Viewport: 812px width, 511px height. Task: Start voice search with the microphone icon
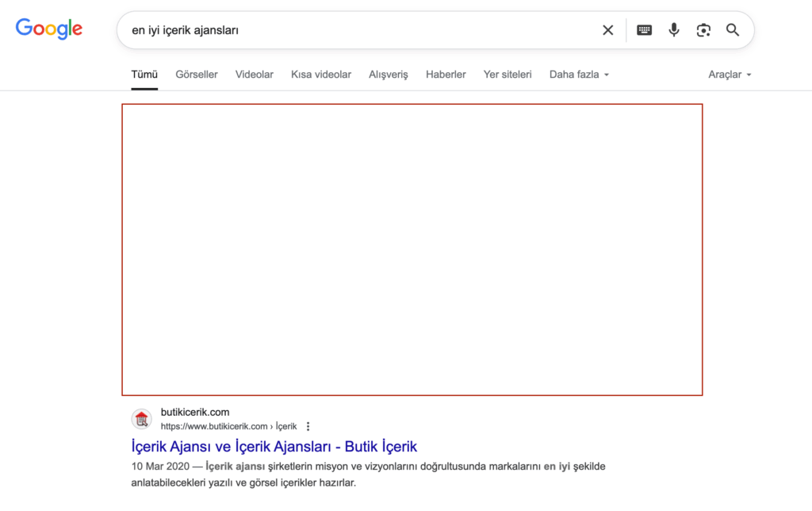click(674, 30)
